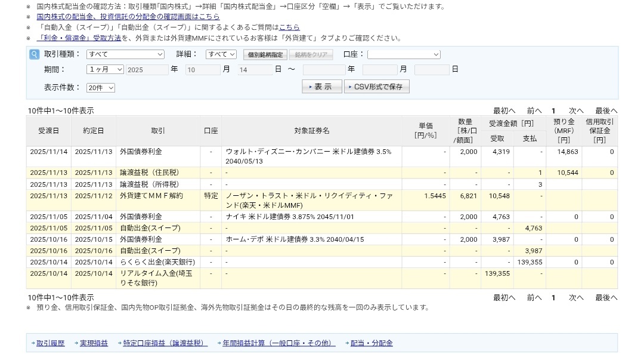The height and width of the screenshot is (363, 644).
Task: Expand the 詳細 dropdown set to すべて
Action: [x=221, y=54]
